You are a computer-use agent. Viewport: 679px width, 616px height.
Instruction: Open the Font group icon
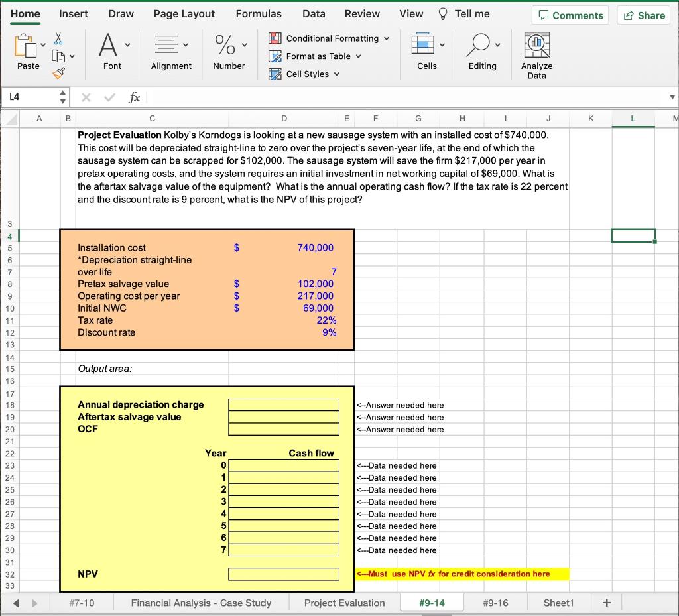click(x=107, y=46)
